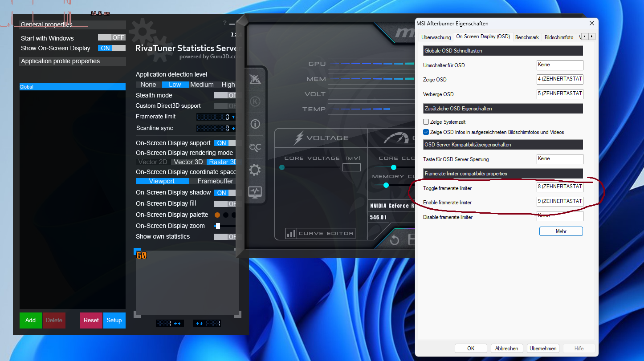Click the Zeige OSD hotkey field
The height and width of the screenshot is (361, 644).
[x=560, y=79]
